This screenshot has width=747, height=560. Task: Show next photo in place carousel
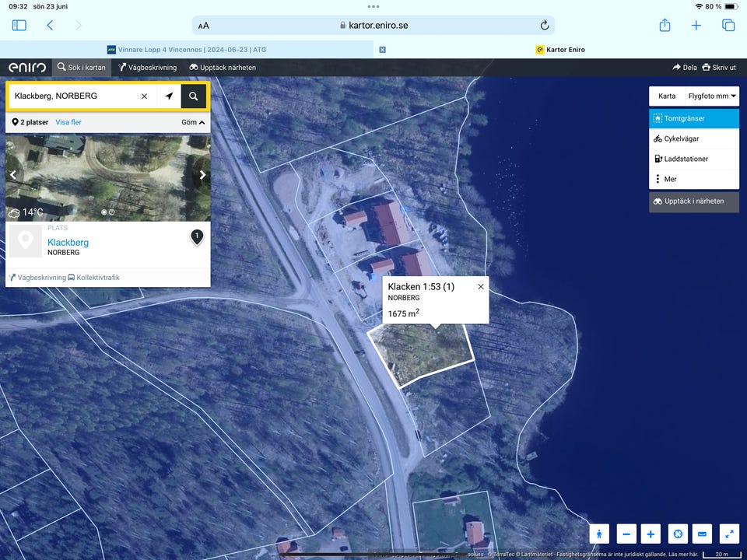pos(202,175)
